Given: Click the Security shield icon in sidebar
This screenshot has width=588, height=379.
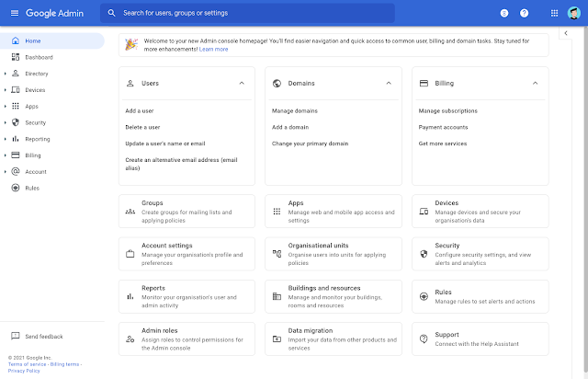Looking at the screenshot, I should [16, 122].
